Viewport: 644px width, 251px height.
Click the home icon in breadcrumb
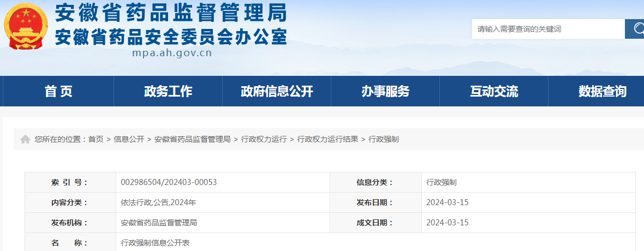tap(26, 139)
